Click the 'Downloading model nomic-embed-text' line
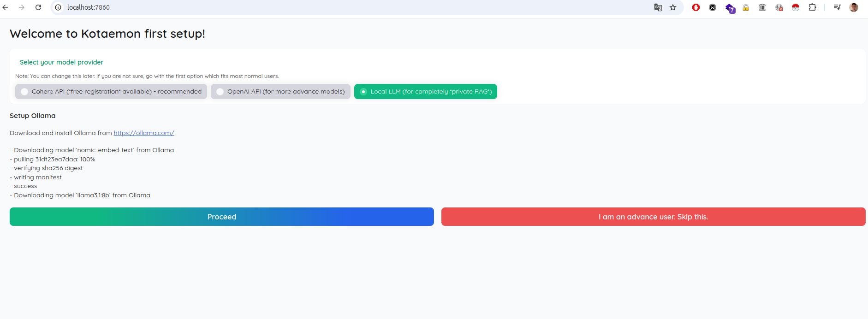 click(92, 150)
